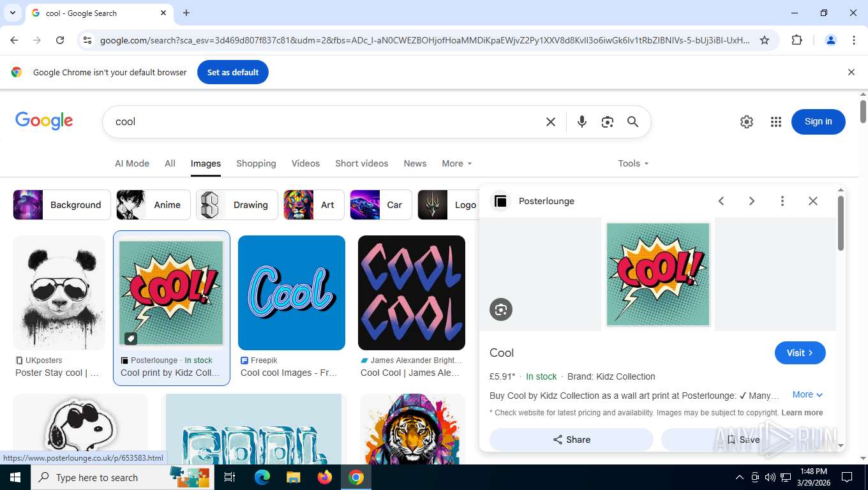Open Google quick settings gear icon

747,122
